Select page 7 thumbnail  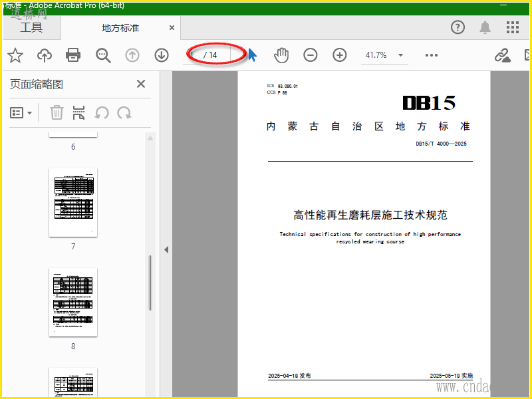click(x=73, y=203)
